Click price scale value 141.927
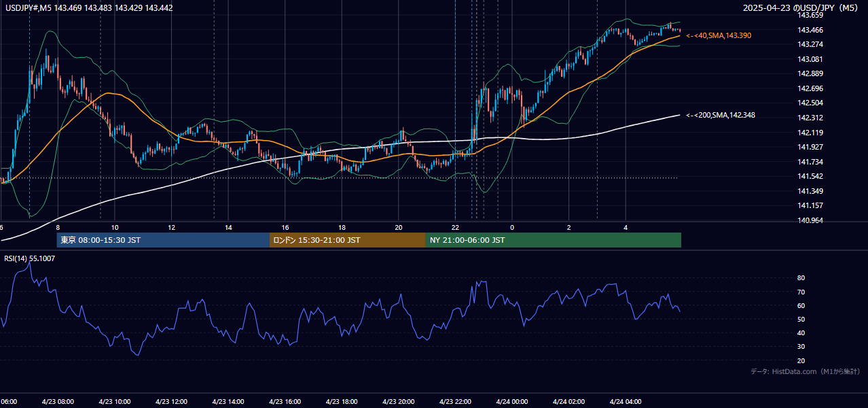The width and height of the screenshot is (868, 408). [810, 147]
